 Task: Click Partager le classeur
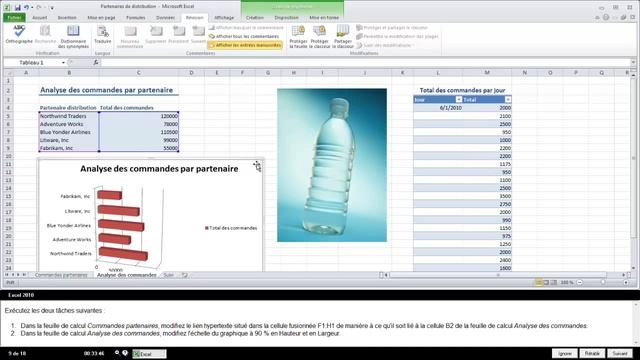[x=343, y=37]
